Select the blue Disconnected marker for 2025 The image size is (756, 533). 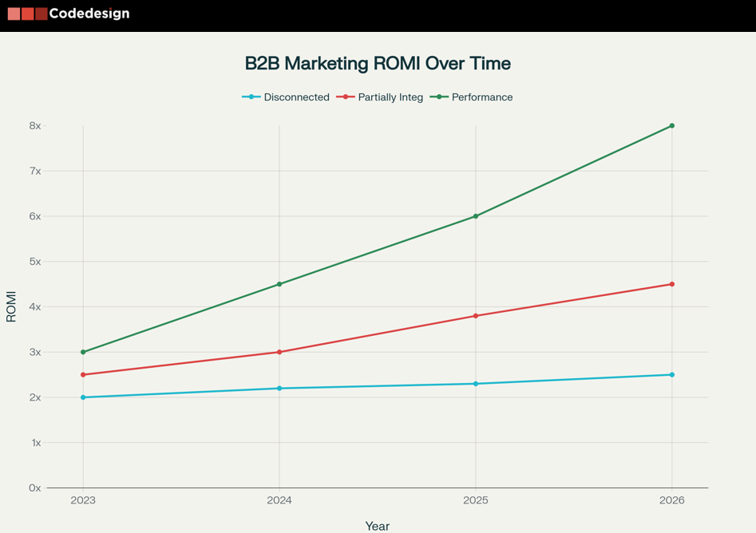[476, 384]
